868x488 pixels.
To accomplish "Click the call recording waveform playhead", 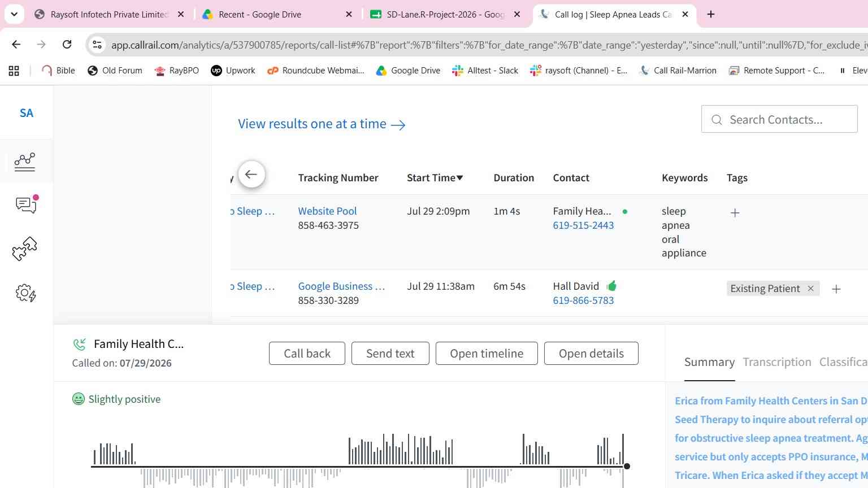I will pos(627,466).
